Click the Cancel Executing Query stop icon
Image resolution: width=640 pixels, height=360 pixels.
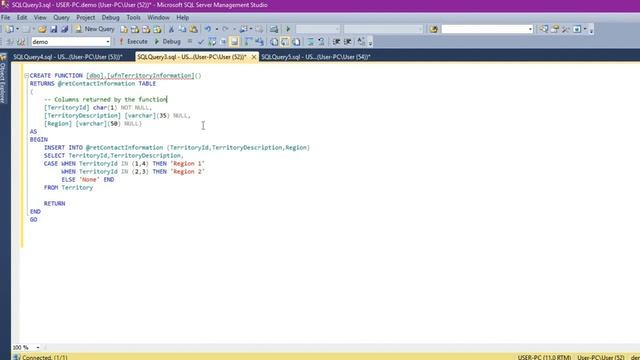[190, 42]
